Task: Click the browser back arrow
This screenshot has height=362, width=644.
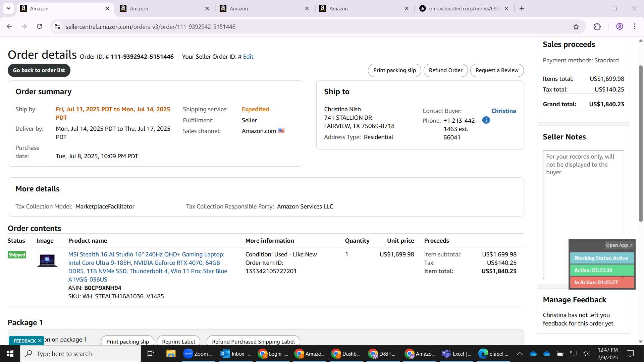Action: (x=9, y=26)
